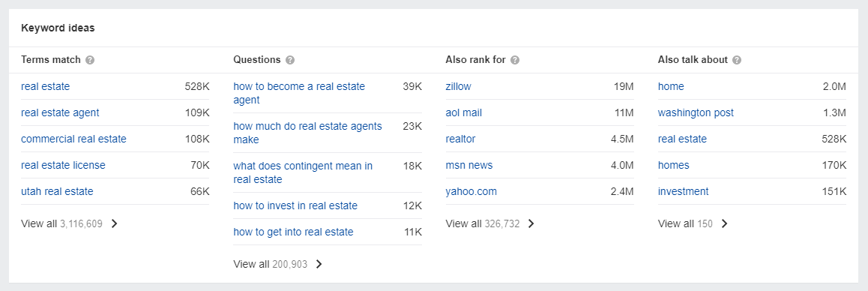868x291 pixels.
Task: Expand View all 150 also talk about
Action: click(x=693, y=224)
